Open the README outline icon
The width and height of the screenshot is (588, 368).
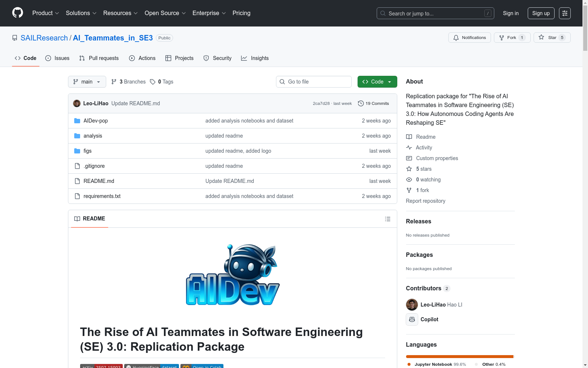388,219
